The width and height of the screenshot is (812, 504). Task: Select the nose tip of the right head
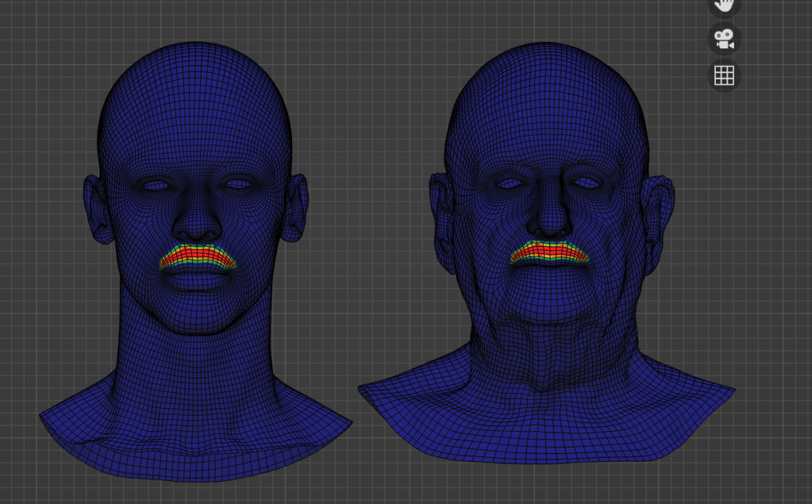point(548,228)
